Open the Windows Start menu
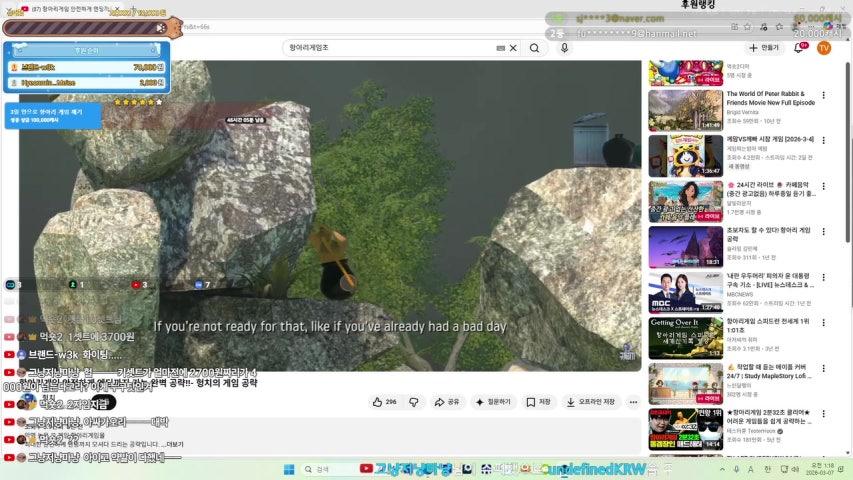The image size is (853, 480). pos(289,469)
